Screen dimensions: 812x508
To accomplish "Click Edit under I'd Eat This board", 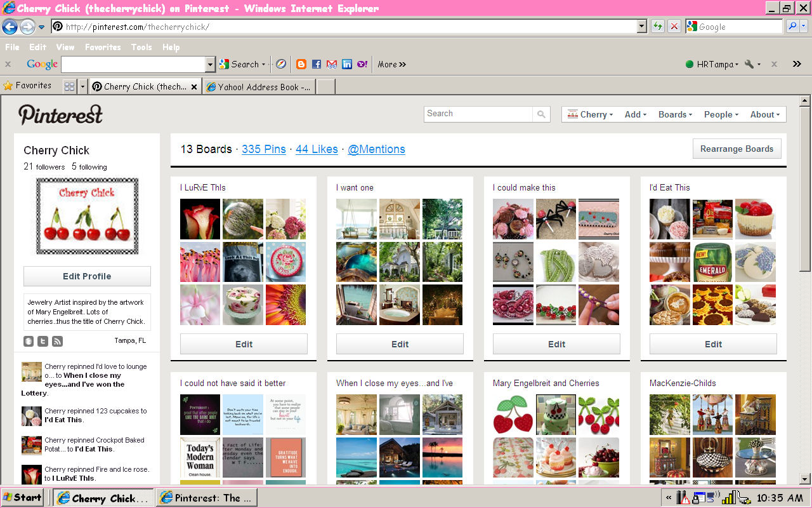I will pos(713,344).
